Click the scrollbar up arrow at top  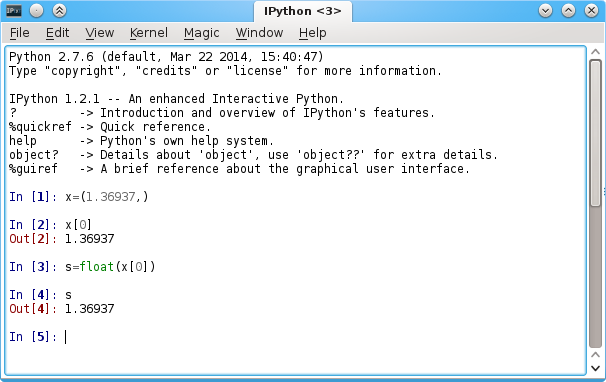click(596, 52)
